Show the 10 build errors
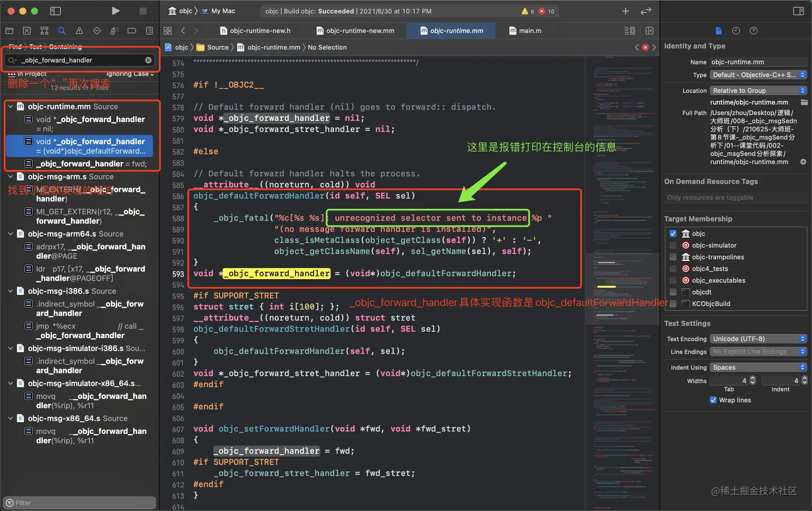Image resolution: width=812 pixels, height=511 pixels. [x=547, y=11]
